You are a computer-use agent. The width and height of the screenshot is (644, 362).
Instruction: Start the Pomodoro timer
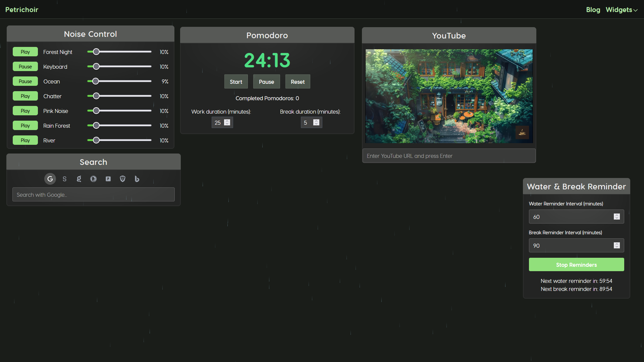[x=236, y=82]
